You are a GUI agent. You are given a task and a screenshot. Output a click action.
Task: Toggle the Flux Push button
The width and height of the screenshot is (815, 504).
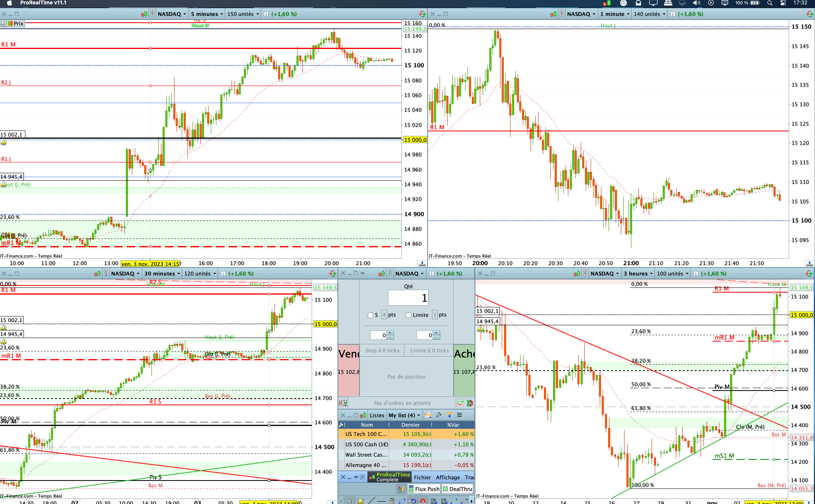pyautogui.click(x=424, y=489)
